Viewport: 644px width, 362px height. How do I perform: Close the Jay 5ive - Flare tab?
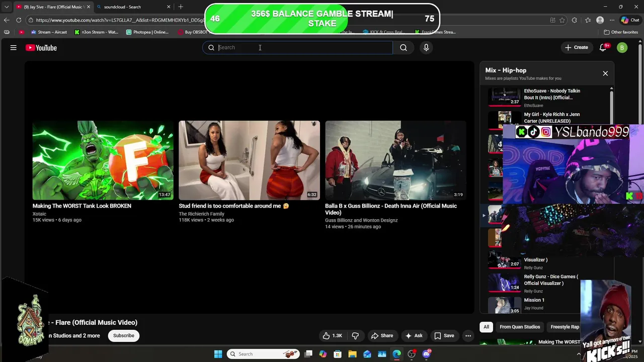89,7
